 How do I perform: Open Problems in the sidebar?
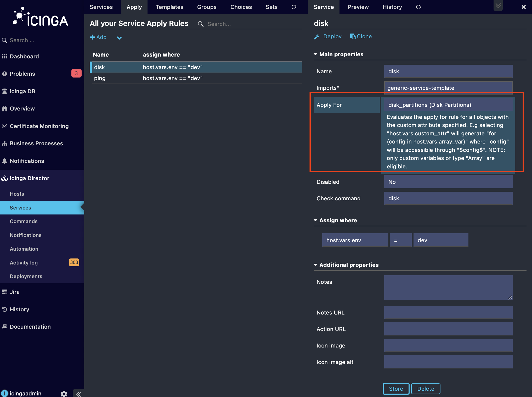[22, 74]
